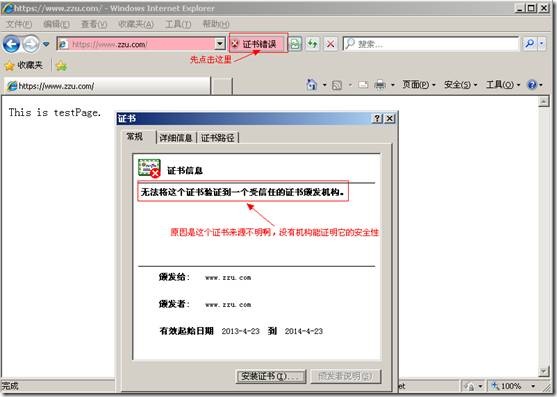Add to favorites bar star icon
The height and width of the screenshot is (397, 557).
coord(61,66)
